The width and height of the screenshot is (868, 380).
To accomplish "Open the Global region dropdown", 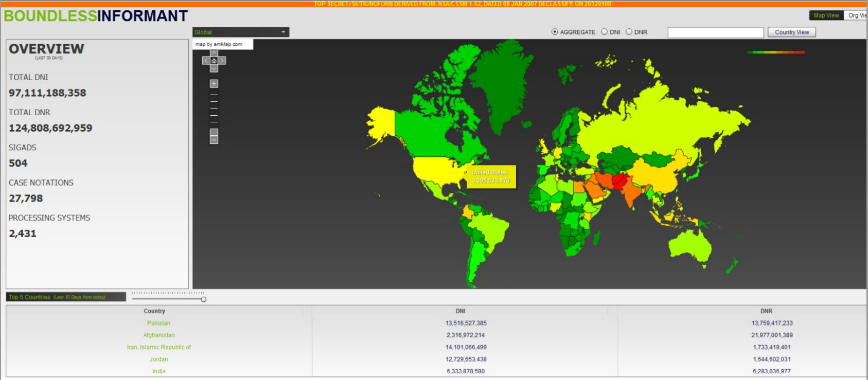I will click(x=240, y=32).
